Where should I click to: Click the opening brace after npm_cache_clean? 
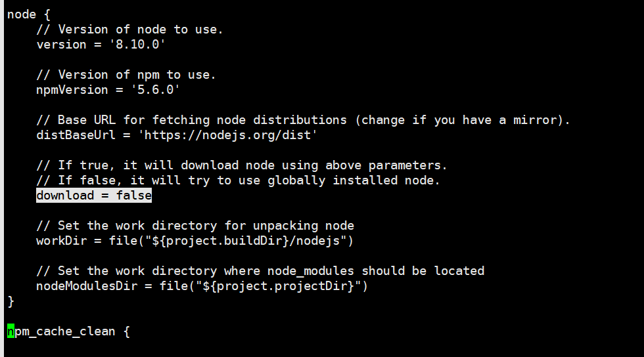[x=126, y=331]
